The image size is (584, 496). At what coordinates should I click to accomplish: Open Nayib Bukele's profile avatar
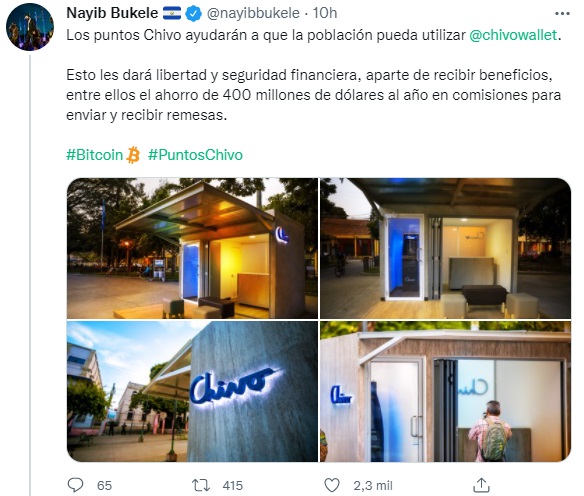click(x=30, y=27)
